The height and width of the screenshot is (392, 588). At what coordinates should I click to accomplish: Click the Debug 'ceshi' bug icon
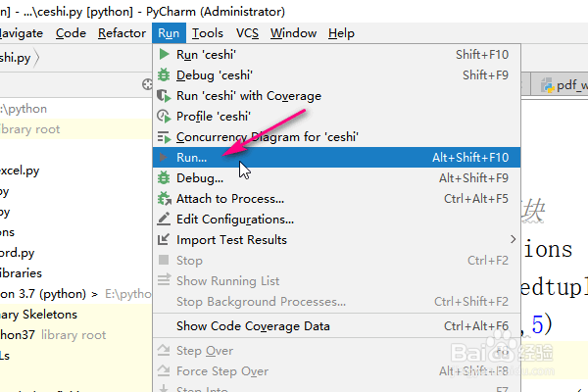pos(164,75)
